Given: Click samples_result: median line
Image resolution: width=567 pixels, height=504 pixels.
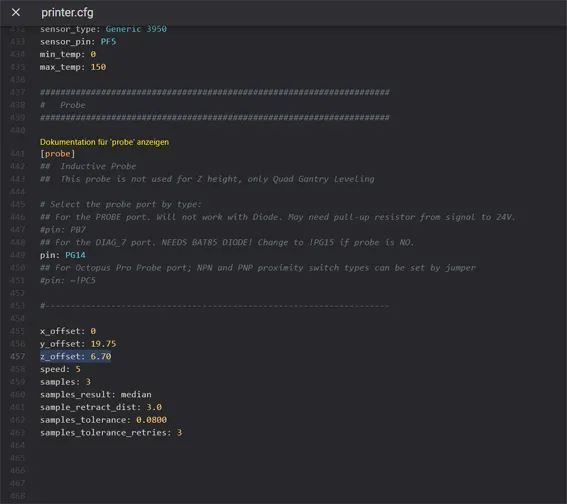Looking at the screenshot, I should [96, 394].
